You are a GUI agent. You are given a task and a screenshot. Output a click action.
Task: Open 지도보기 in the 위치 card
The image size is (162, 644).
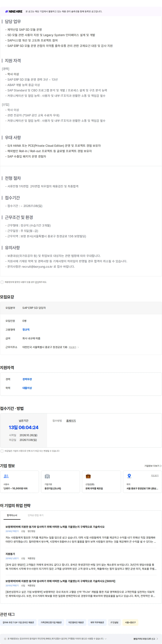pos(155,475)
